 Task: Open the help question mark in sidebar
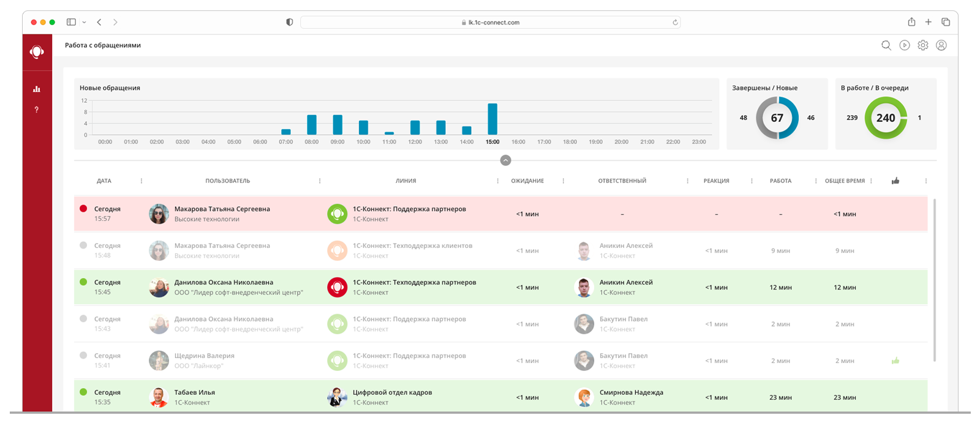[x=37, y=110]
